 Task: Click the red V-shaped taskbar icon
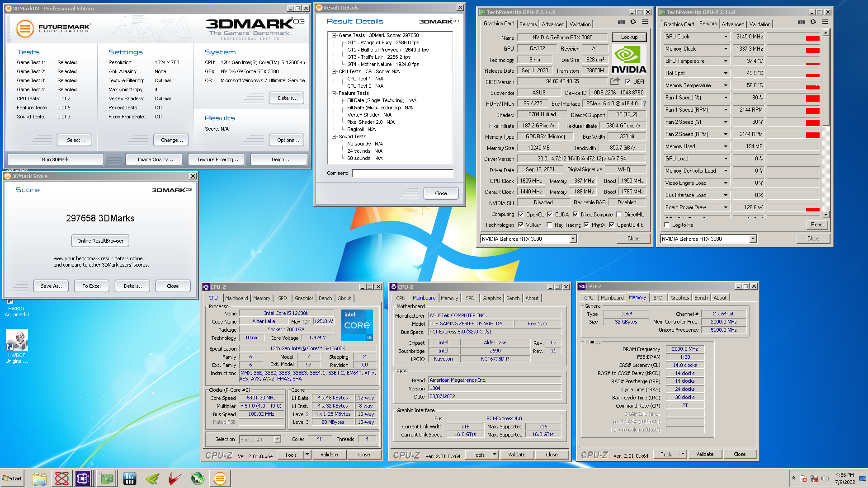point(175,479)
